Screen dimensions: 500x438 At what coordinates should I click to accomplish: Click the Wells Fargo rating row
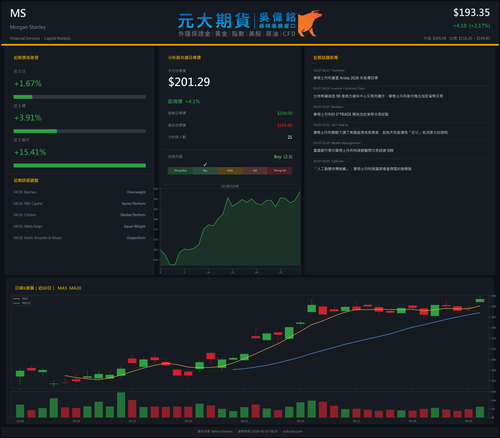pos(80,226)
